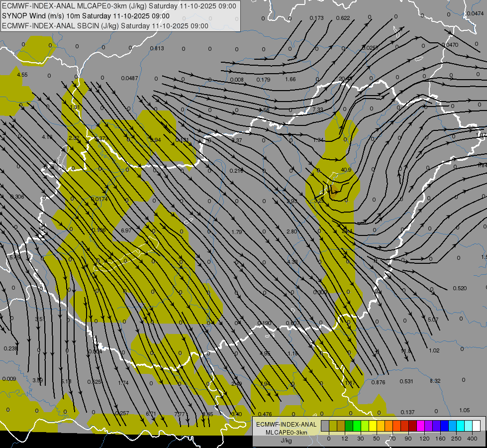Click the map value '0.525'
This screenshot has width=487, height=448.
pos(94,382)
